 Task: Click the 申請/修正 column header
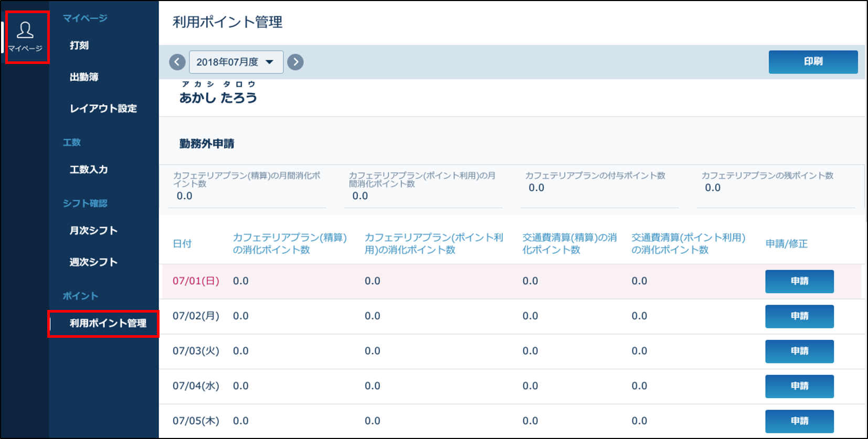pos(787,244)
